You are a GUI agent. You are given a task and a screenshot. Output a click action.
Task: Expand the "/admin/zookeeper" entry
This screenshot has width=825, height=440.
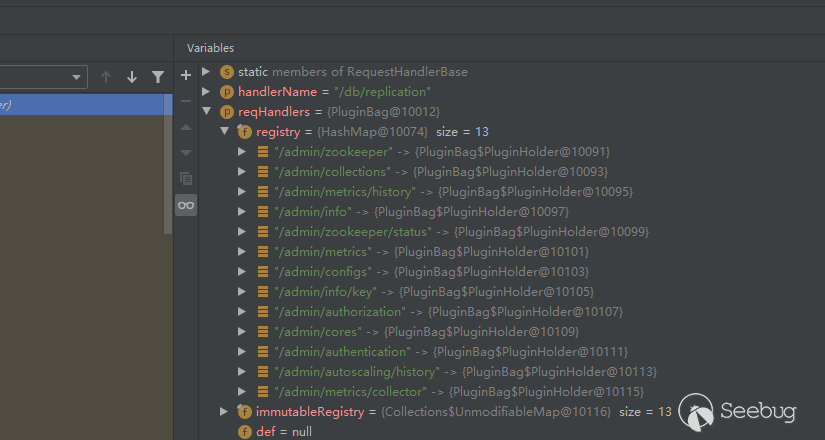pyautogui.click(x=242, y=152)
